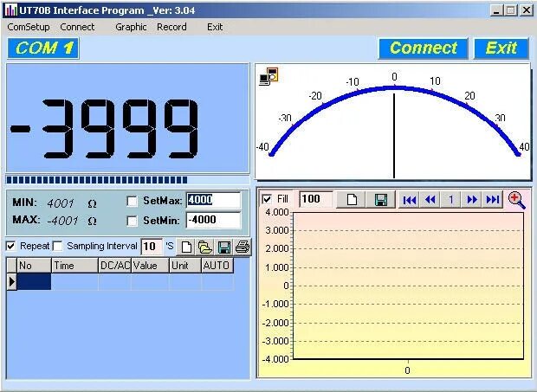Select the Value column header
The height and width of the screenshot is (392, 537).
tap(151, 266)
